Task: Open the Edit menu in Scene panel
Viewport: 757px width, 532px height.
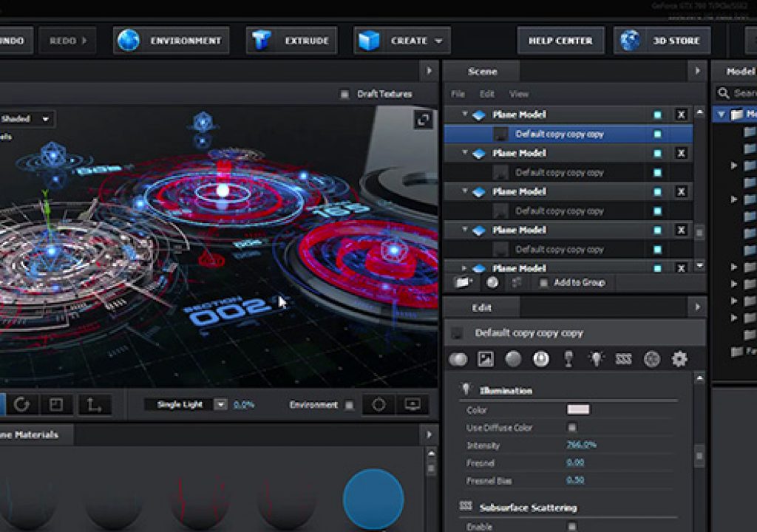Action: click(x=486, y=94)
